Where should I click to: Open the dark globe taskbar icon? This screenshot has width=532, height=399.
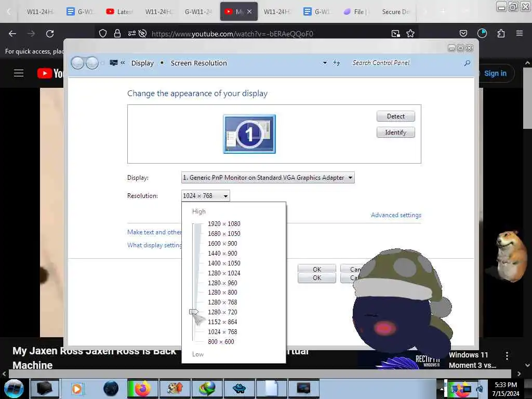click(111, 389)
